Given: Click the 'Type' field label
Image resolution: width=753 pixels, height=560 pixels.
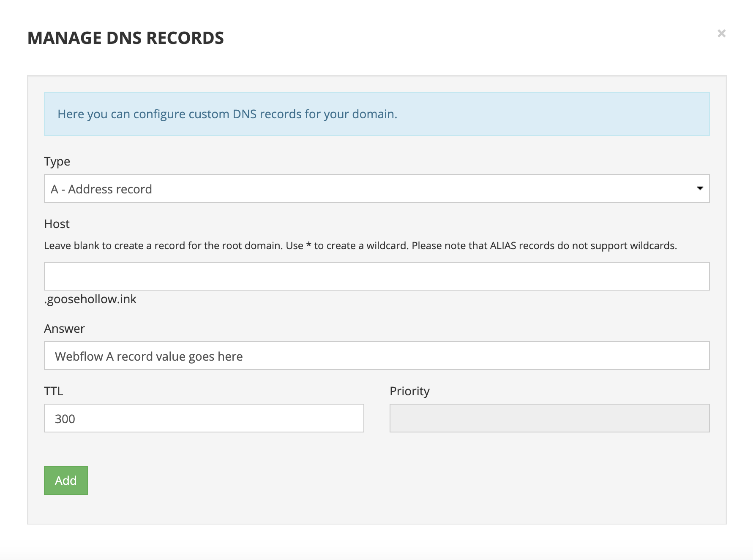Looking at the screenshot, I should coord(57,162).
